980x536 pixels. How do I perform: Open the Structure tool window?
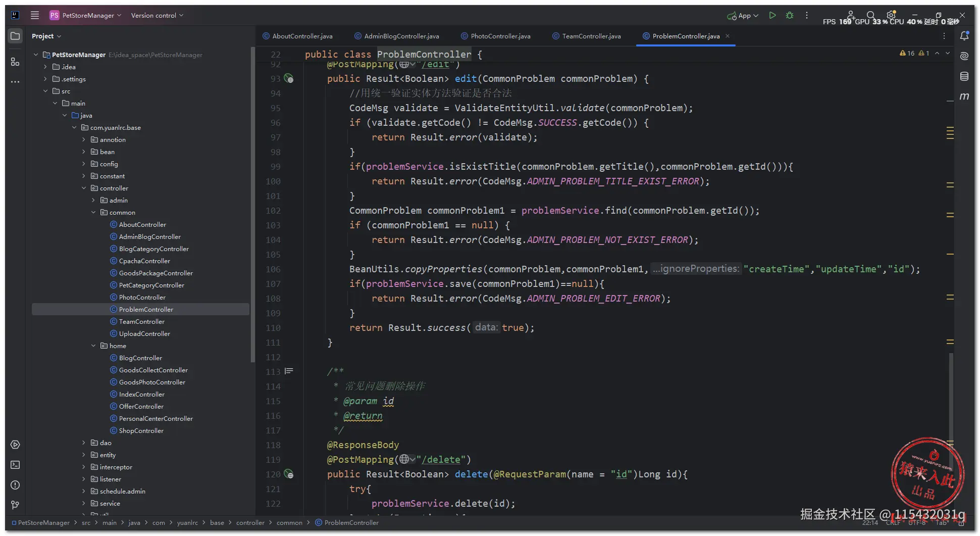coord(15,62)
